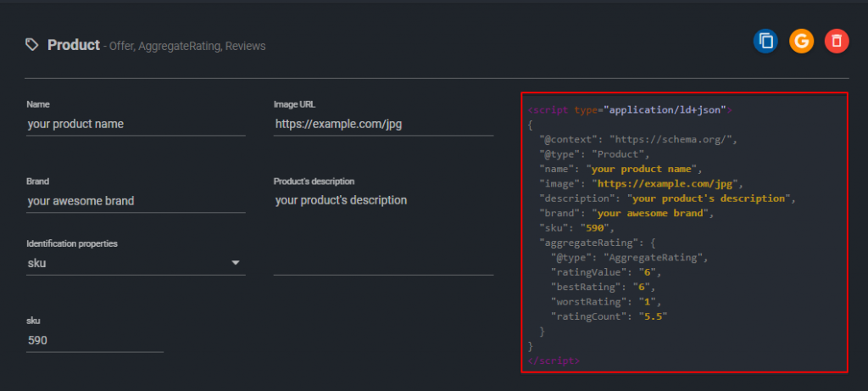Screen dimensions: 868x391
Task: Click the Identification properties label
Action: point(72,243)
